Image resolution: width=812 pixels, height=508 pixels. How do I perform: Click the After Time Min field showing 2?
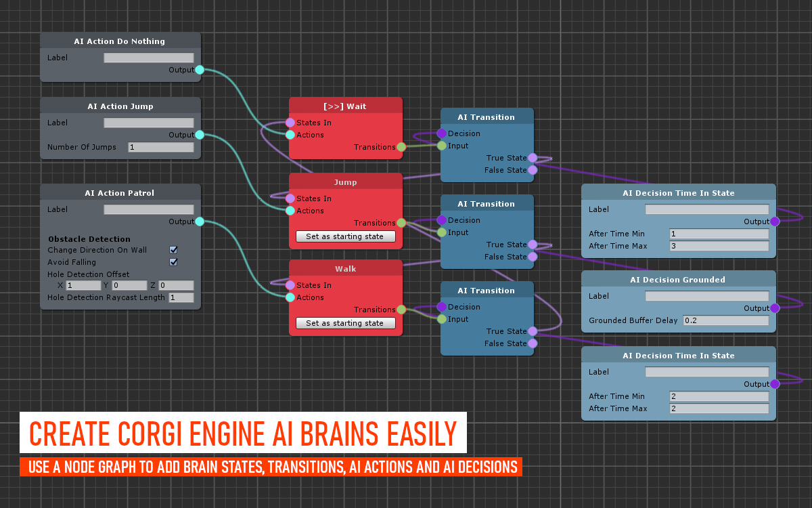[x=719, y=396]
